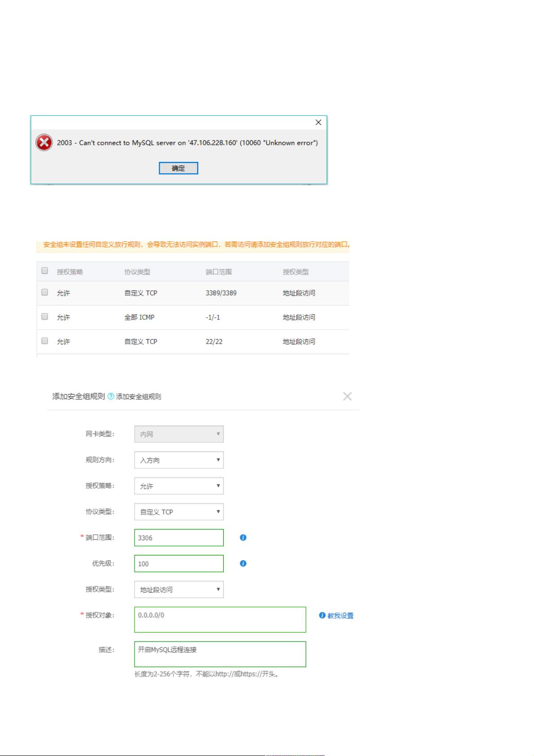Click the 授权对象 field with 0.0.0.0/0
The width and height of the screenshot is (534, 756).
[220, 620]
